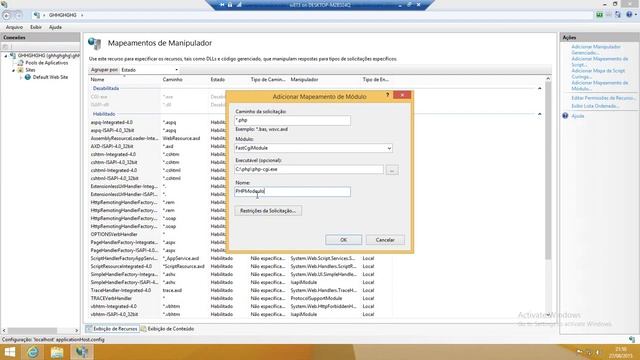
Task: Click the Conexões toolbar connect icon
Action: point(5,47)
